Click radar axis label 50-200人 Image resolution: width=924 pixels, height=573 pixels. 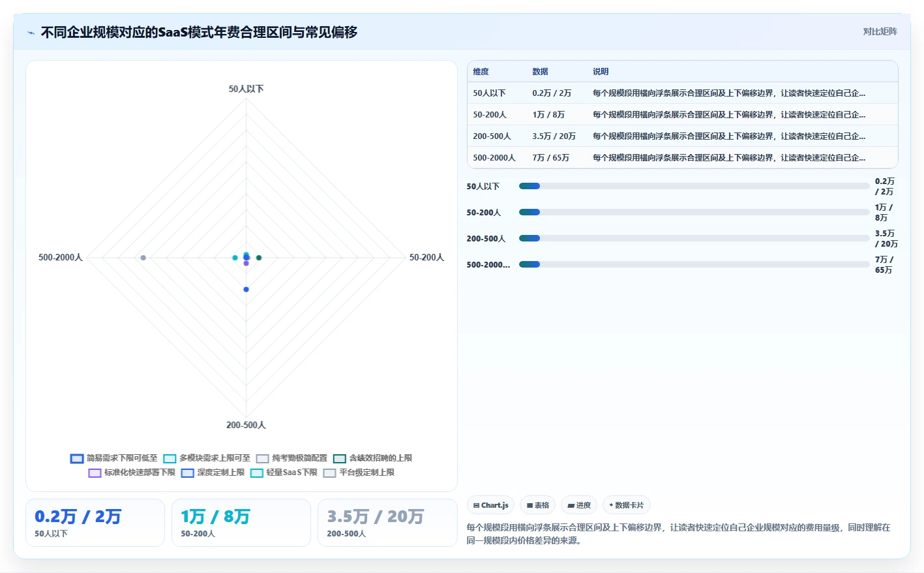pos(426,258)
